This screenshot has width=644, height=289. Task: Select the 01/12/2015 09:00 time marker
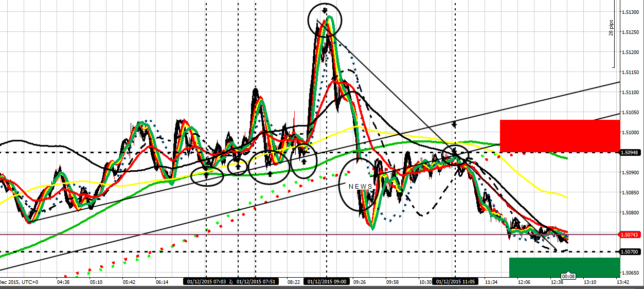[x=327, y=282]
